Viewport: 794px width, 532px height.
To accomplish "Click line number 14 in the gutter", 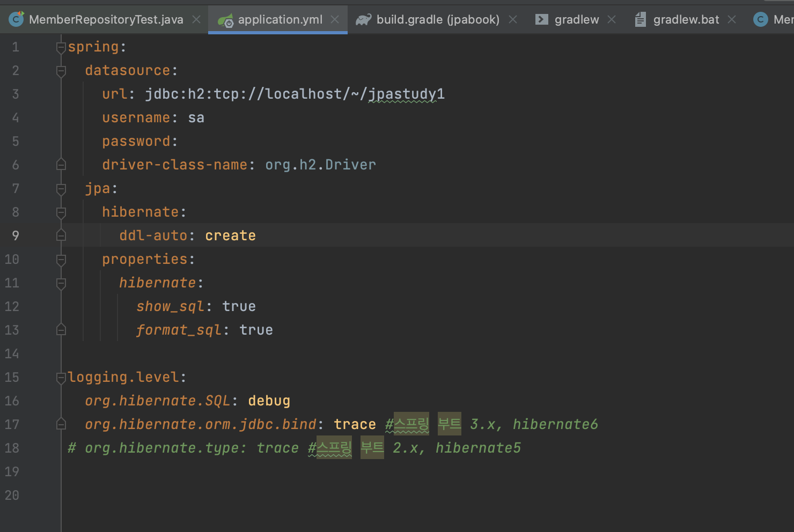I will pos(12,354).
